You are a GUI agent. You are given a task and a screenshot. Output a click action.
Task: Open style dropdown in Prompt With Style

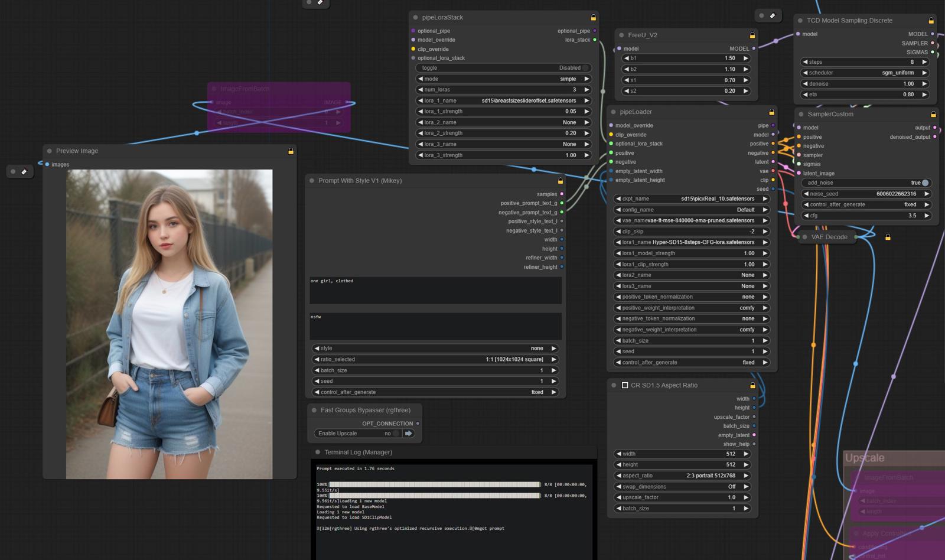436,349
